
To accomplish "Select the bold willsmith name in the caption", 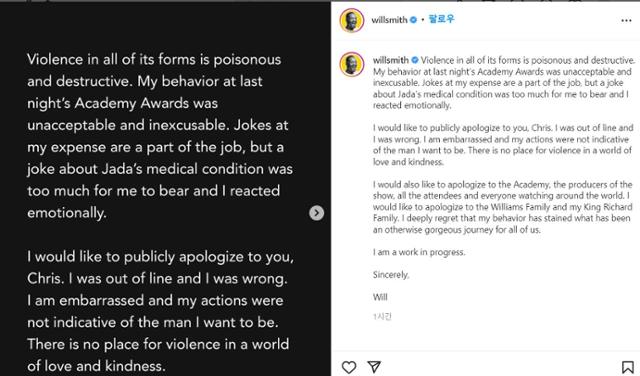I will point(391,60).
